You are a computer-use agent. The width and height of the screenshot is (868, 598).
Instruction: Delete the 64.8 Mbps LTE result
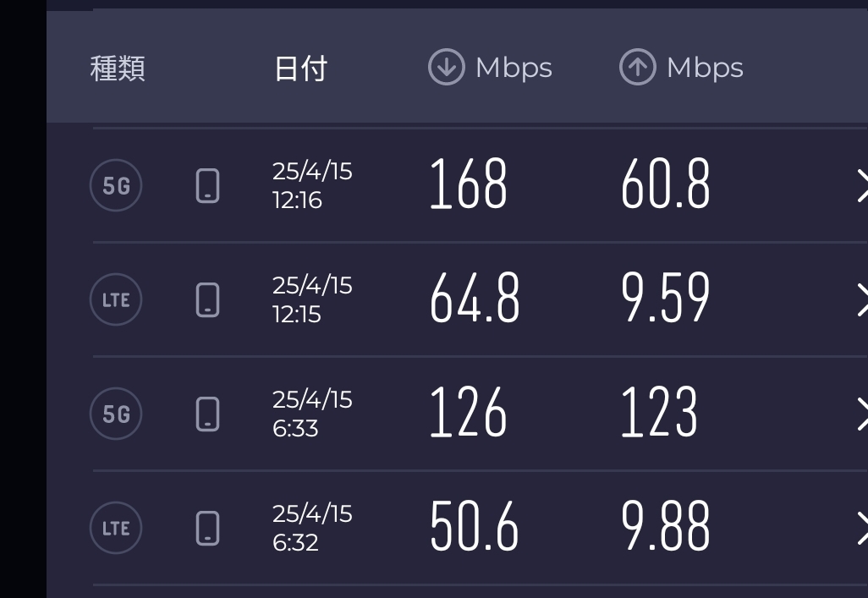coord(860,300)
